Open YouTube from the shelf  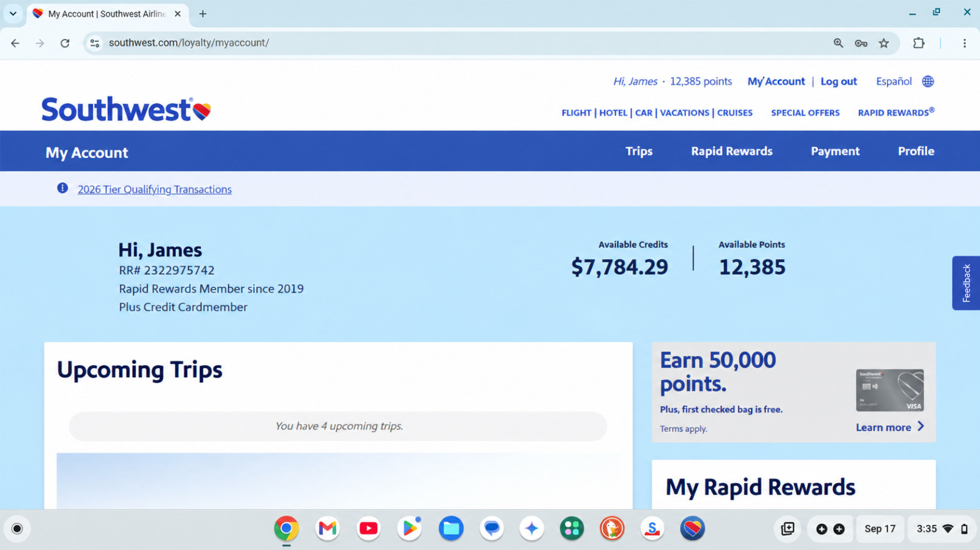[369, 529]
